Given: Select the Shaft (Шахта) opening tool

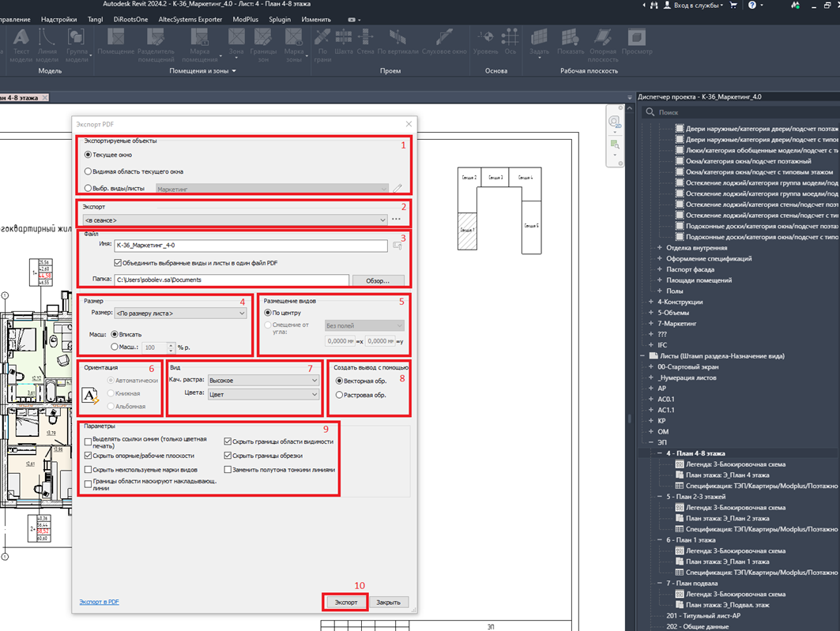Looking at the screenshot, I should click(x=344, y=42).
